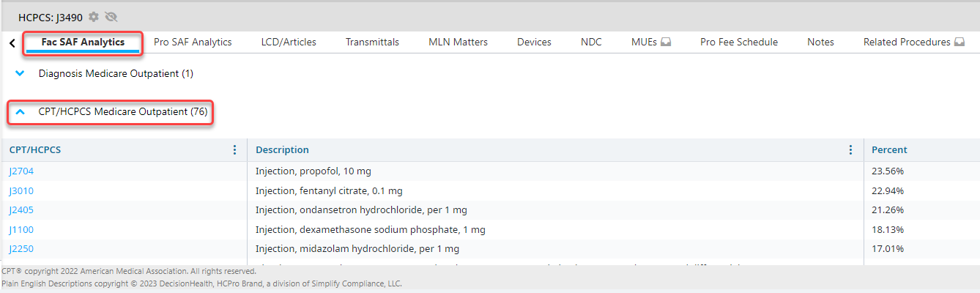Sort by the Percent column header

point(889,150)
